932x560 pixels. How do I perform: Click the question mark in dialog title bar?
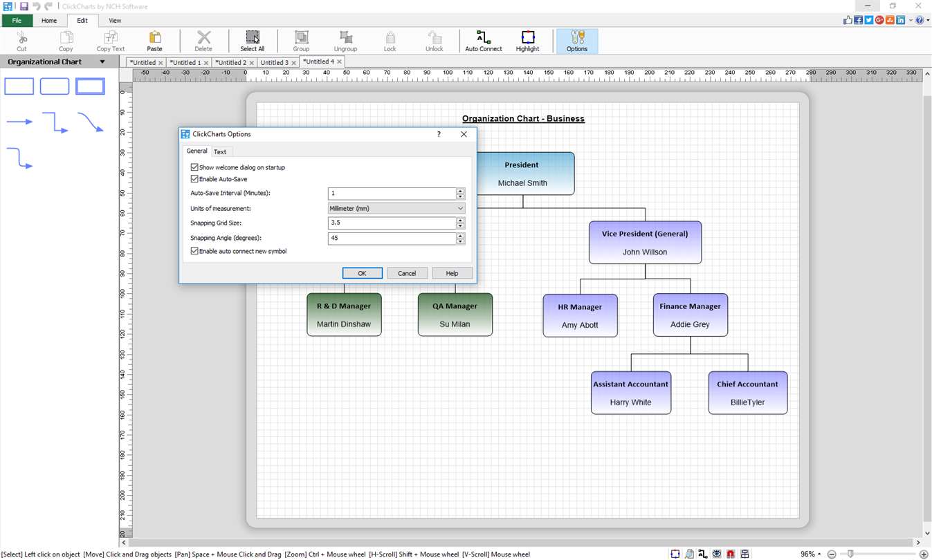pos(439,134)
